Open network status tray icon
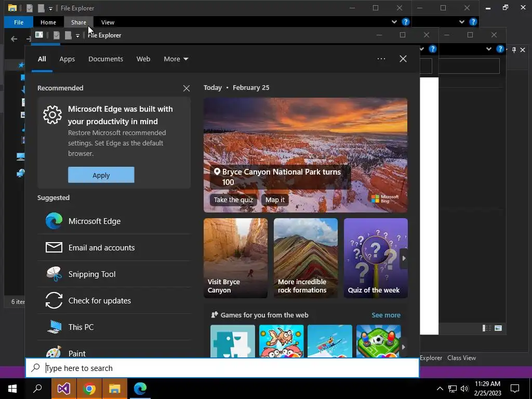 453,389
